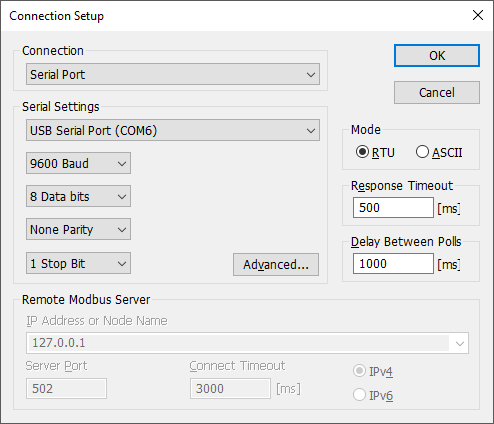Select the IPv6 radio button
This screenshot has width=494, height=424.
coord(359,395)
